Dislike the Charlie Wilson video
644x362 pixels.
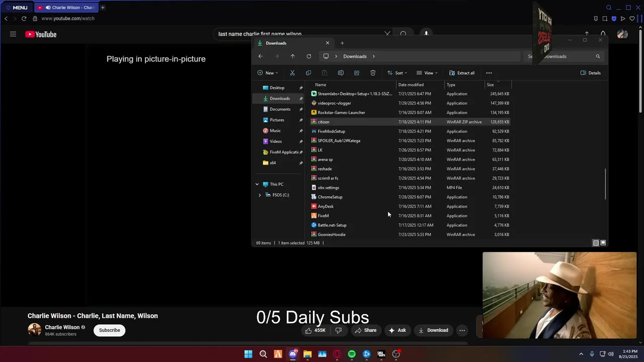coord(339,330)
